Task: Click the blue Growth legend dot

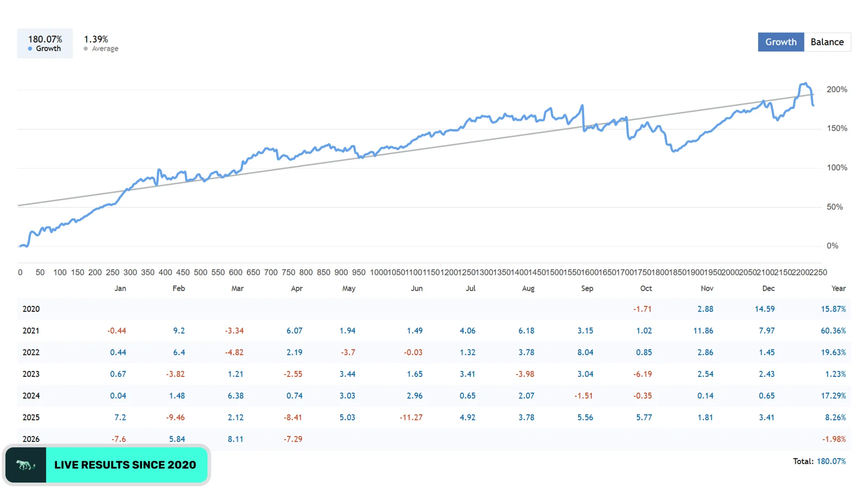Action: point(30,49)
